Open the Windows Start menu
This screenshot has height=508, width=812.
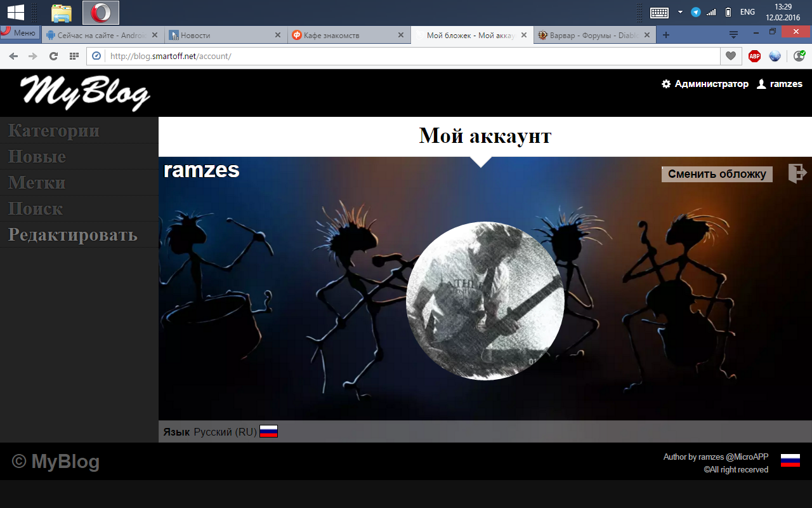(16, 12)
